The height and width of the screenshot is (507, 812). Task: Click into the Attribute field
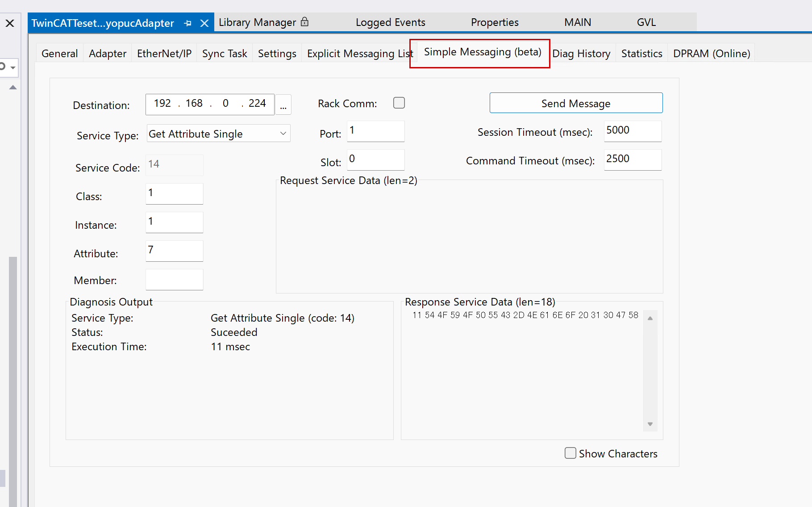tap(174, 251)
